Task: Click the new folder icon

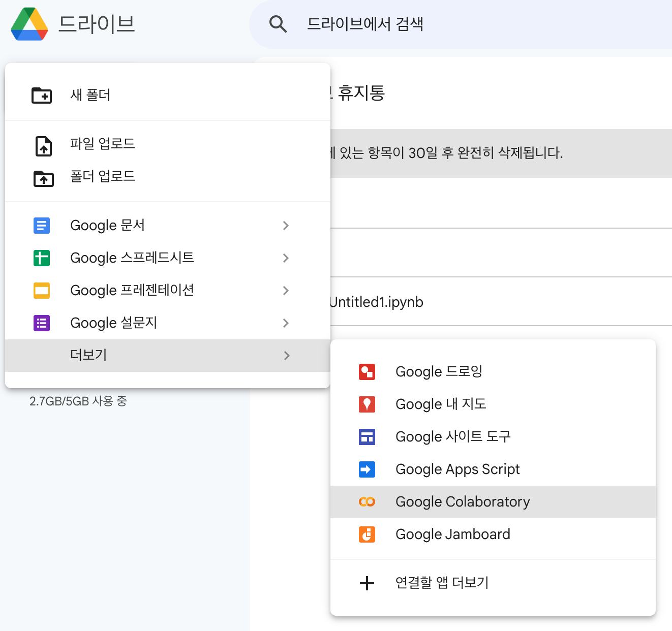Action: (42, 95)
